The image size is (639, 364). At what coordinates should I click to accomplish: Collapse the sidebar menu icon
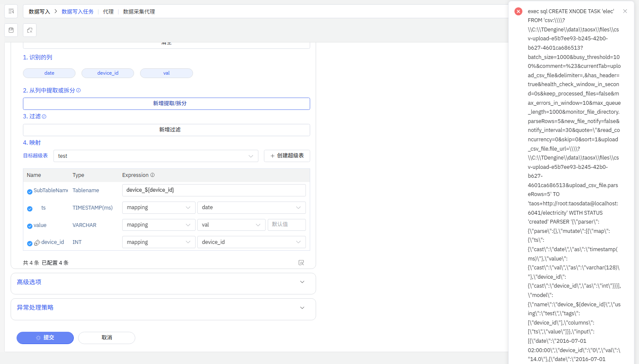coord(11,11)
